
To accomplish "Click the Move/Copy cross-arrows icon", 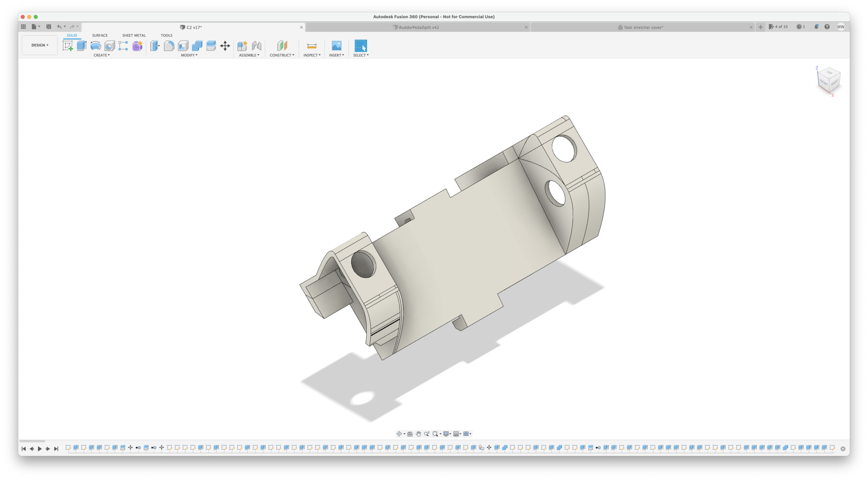I will (225, 45).
